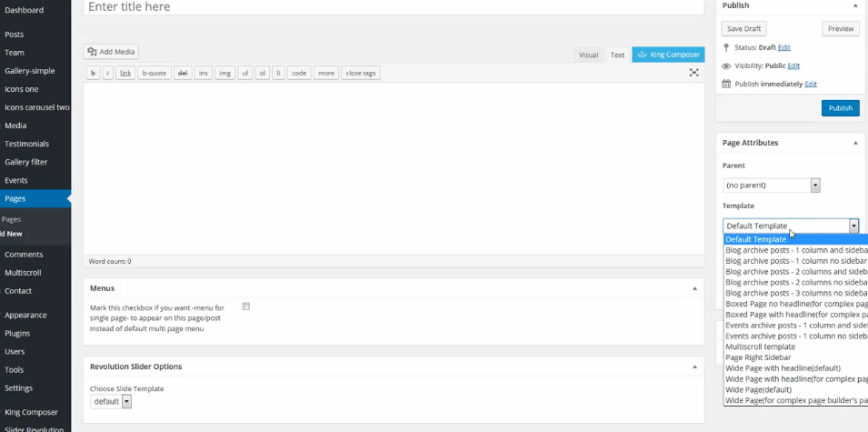Switch to the Visual editor tab
The width and height of the screenshot is (868, 432).
click(589, 55)
